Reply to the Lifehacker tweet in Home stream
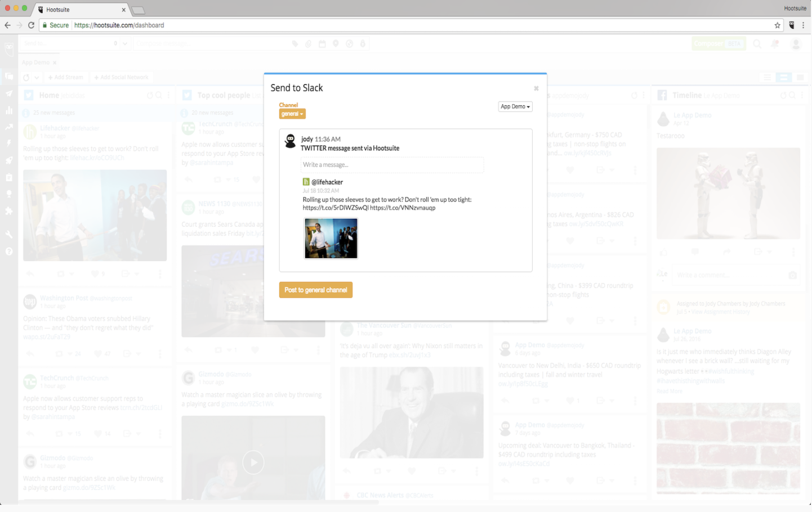The image size is (812, 512). coord(30,274)
